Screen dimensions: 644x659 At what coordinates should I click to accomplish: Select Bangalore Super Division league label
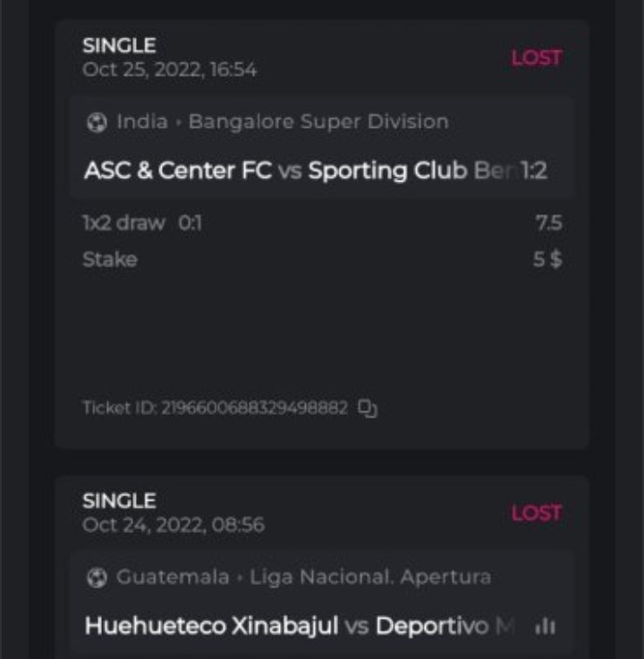click(318, 122)
